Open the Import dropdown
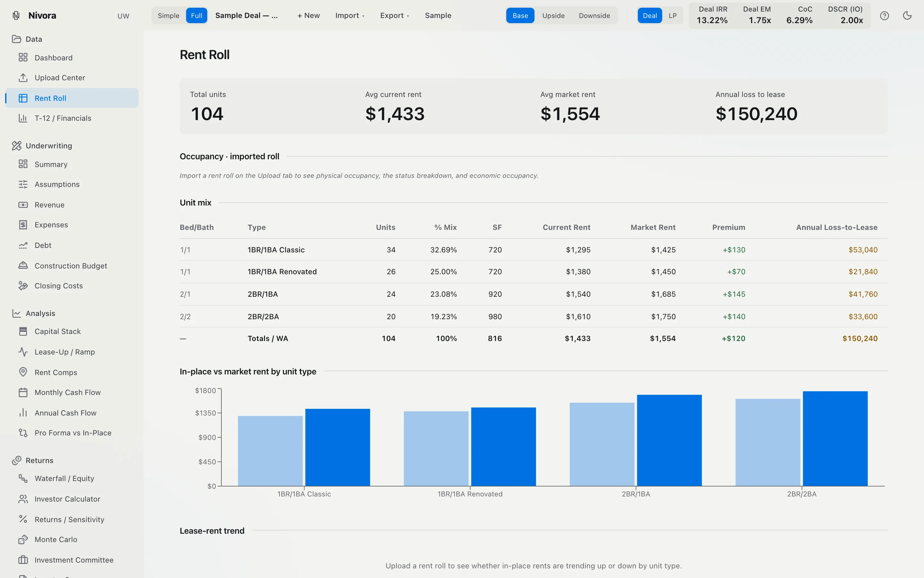This screenshot has width=924, height=578. [x=350, y=16]
